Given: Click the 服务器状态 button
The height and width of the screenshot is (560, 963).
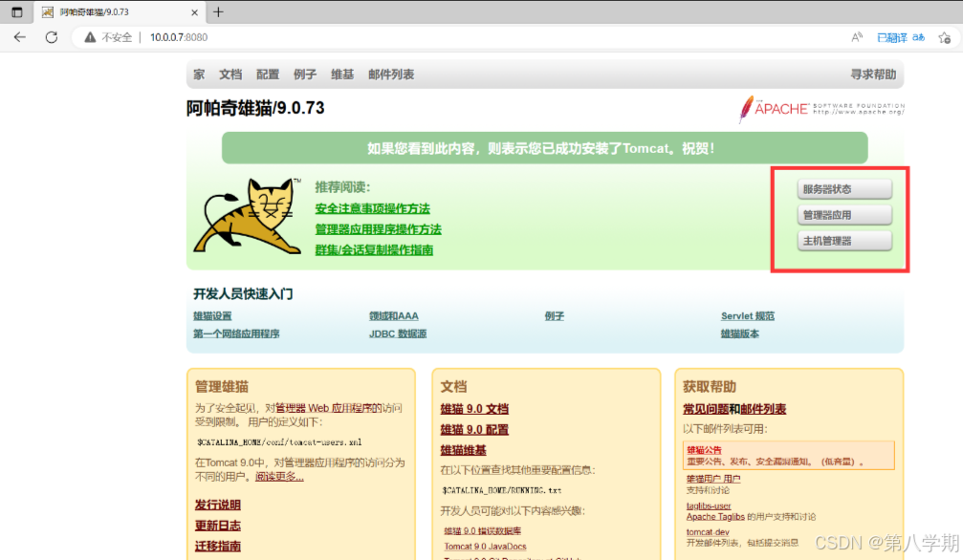Looking at the screenshot, I should tap(844, 189).
